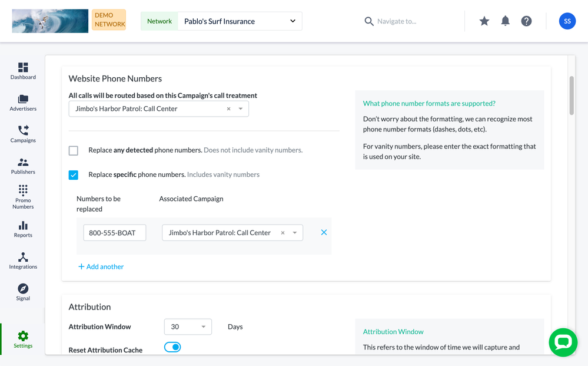Uncheck Replace specific phone numbers checkbox
The width and height of the screenshot is (588, 366).
(x=74, y=175)
